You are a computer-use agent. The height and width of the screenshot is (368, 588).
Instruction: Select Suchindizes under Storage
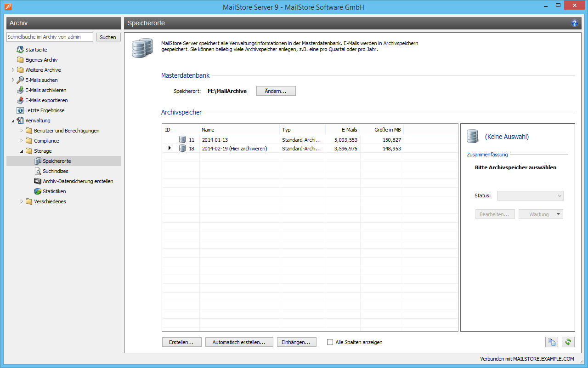[56, 171]
